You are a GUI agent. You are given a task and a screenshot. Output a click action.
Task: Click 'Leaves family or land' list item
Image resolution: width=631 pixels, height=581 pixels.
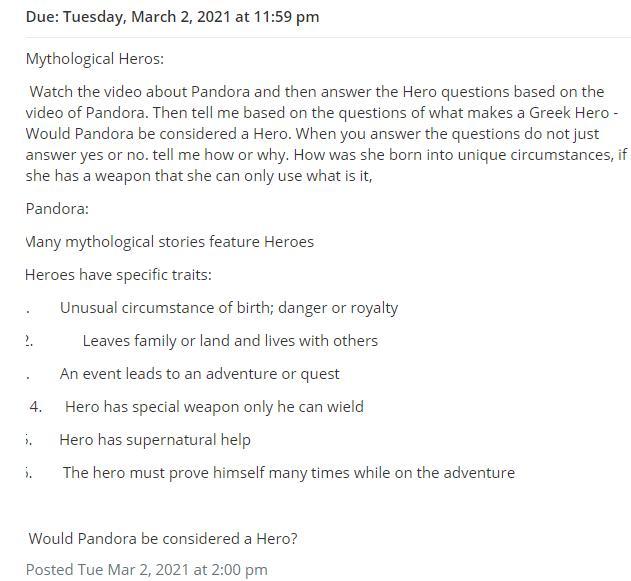230,341
